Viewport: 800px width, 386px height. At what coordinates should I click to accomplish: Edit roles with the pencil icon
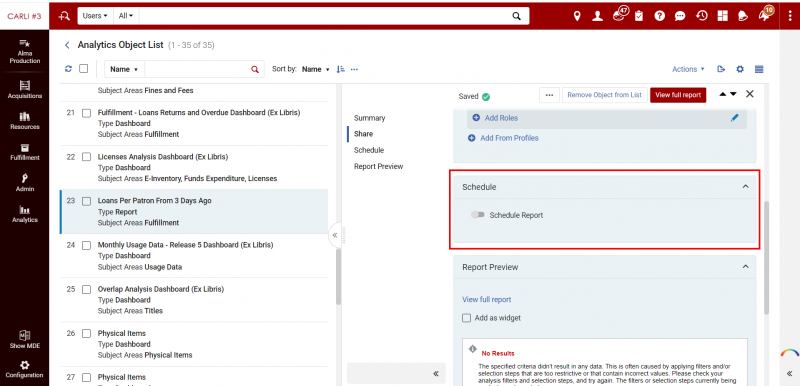coord(734,118)
